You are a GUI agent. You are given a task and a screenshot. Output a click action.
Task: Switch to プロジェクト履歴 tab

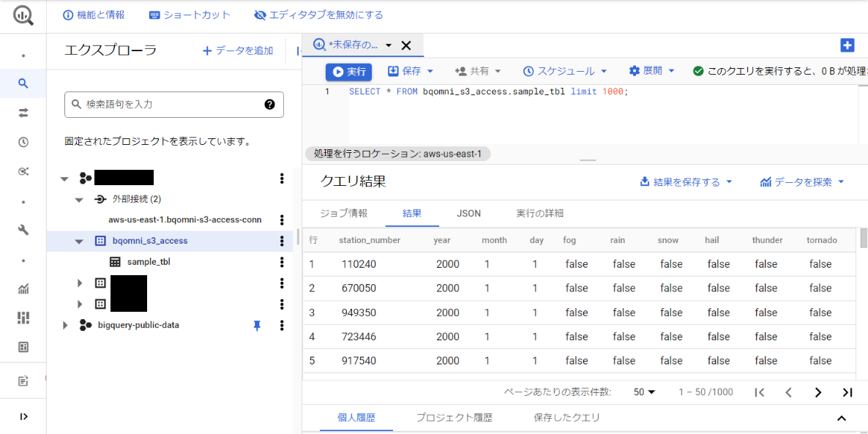(454, 418)
